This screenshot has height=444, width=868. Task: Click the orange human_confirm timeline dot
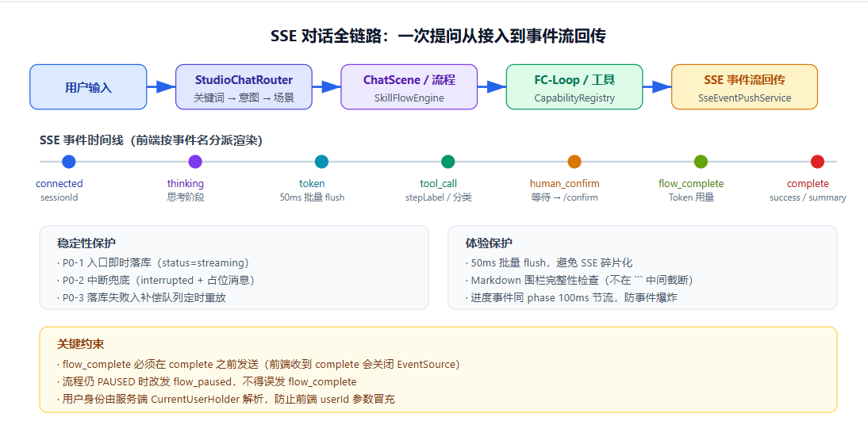pos(574,162)
